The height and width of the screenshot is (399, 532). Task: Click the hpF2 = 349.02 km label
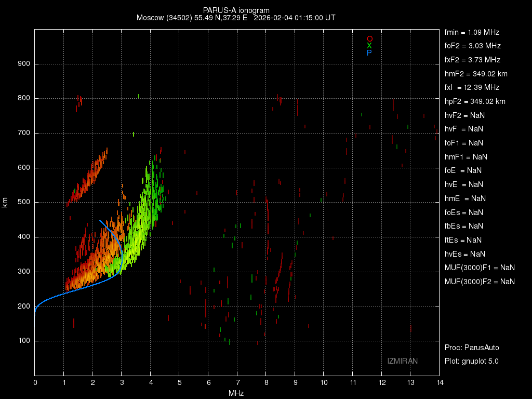(x=475, y=101)
